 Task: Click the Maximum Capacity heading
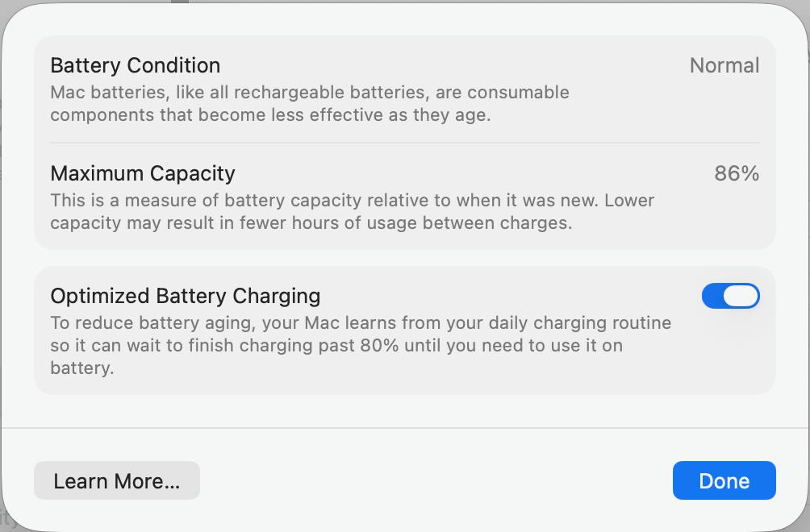tap(143, 173)
